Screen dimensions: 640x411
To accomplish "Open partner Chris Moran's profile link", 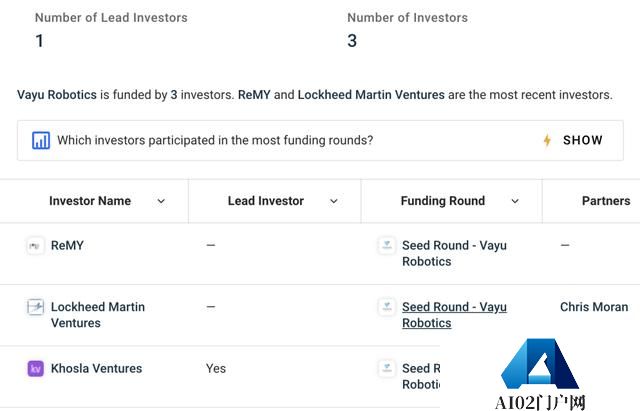I will (594, 307).
